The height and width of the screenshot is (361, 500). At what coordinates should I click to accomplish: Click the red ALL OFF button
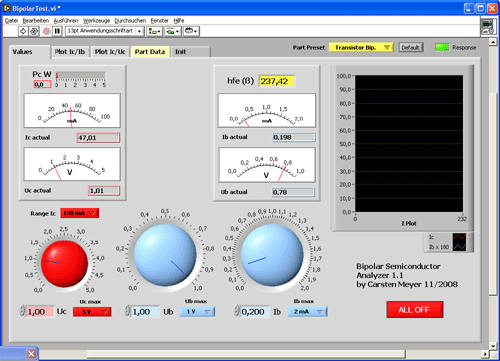click(415, 310)
